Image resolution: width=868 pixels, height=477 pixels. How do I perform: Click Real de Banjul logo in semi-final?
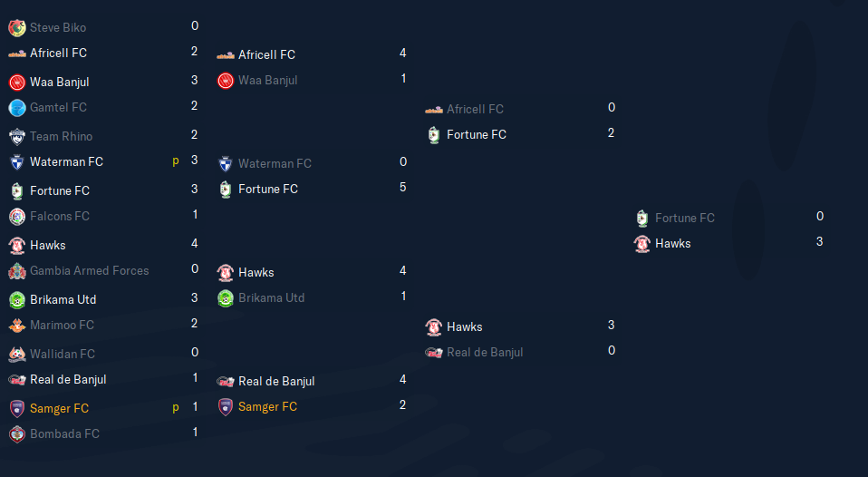pyautogui.click(x=434, y=353)
